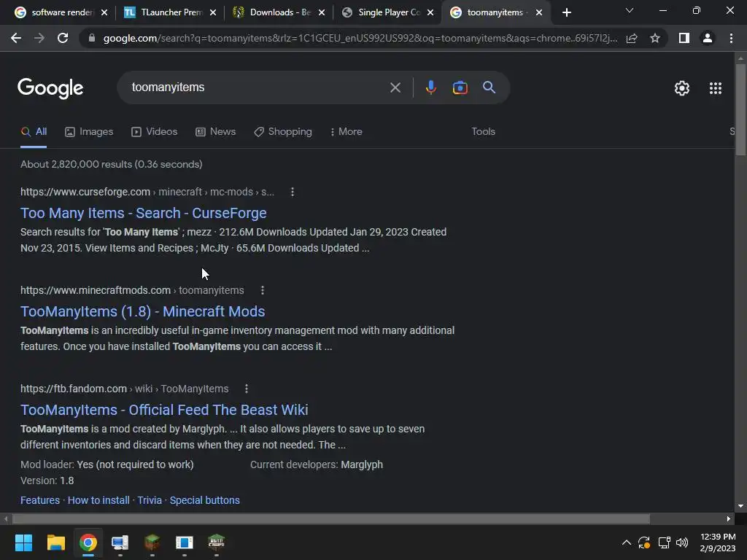Click the scroll right arrow
The width and height of the screenshot is (747, 560).
click(729, 518)
